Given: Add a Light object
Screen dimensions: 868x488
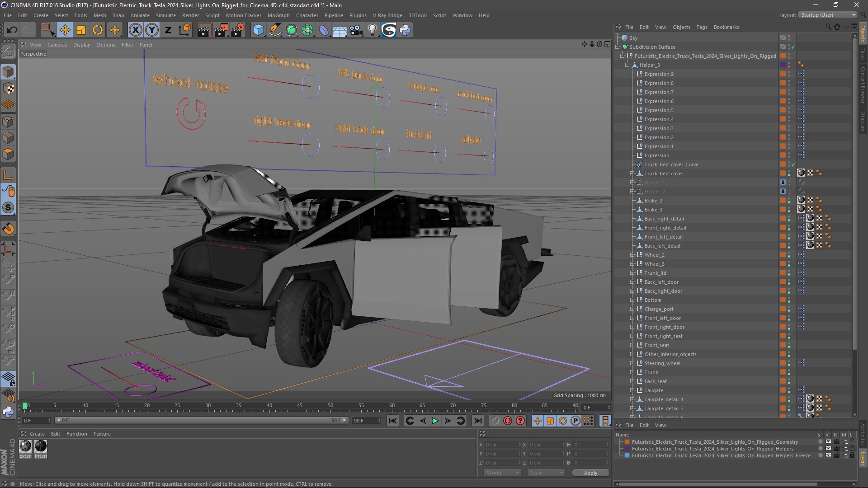Looking at the screenshot, I should (373, 30).
